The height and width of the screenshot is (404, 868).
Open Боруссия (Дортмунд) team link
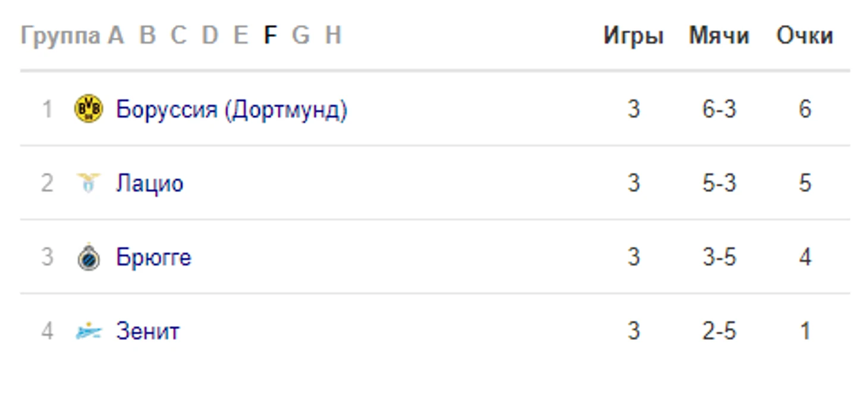(x=231, y=110)
